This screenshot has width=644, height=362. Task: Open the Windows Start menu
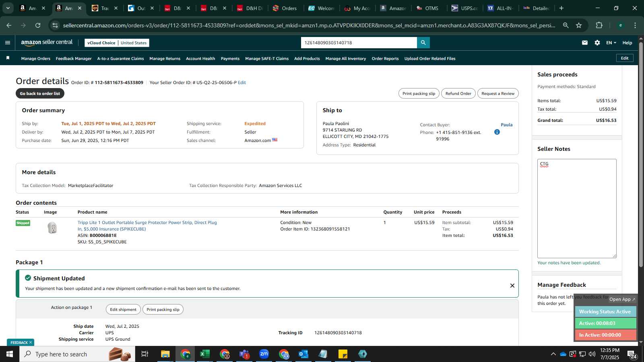10,354
